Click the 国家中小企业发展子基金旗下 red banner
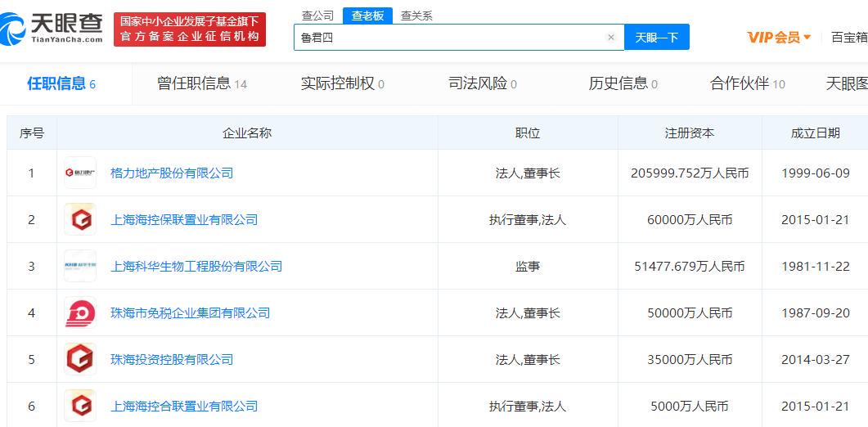The image size is (868, 427). click(190, 29)
